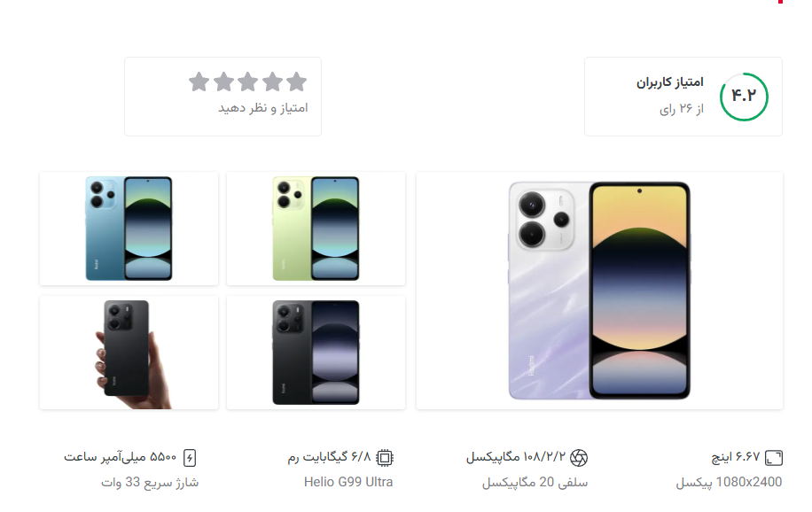Viewport: 812px width, 512px height.
Task: Open the black phone thumbnail
Action: (x=316, y=353)
